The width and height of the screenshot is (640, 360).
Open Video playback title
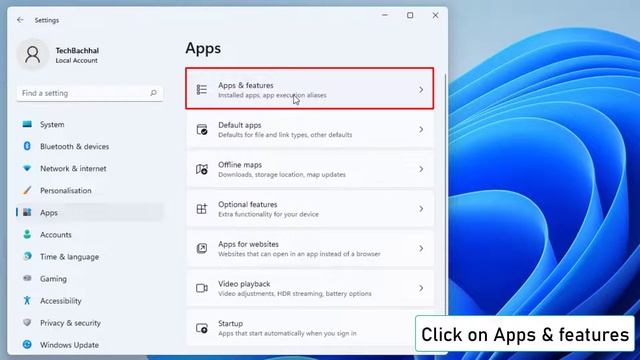(x=244, y=284)
